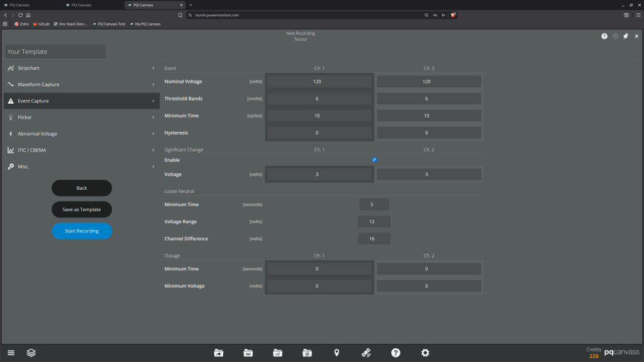
Task: Open the Waveform Capture section
Action: tap(82, 85)
